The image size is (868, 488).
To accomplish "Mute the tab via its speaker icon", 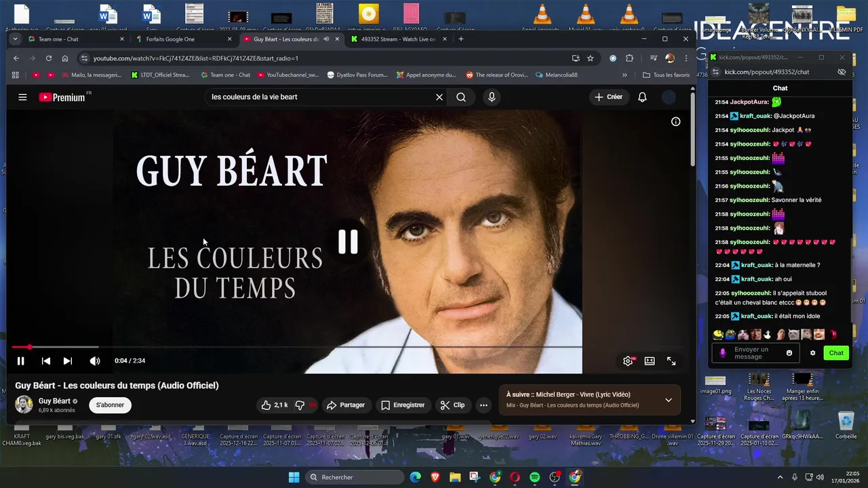I will (x=326, y=39).
